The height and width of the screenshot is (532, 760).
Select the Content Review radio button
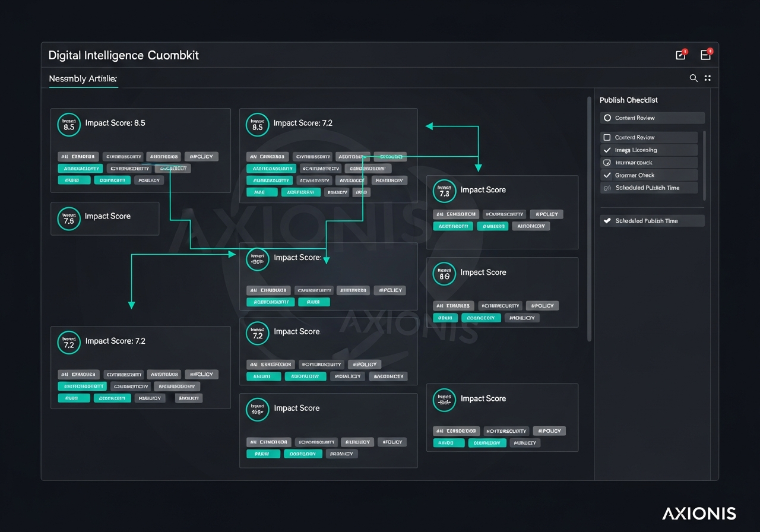[607, 118]
